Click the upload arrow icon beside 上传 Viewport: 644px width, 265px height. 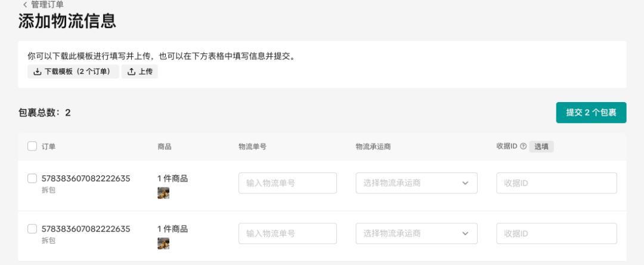click(x=131, y=72)
